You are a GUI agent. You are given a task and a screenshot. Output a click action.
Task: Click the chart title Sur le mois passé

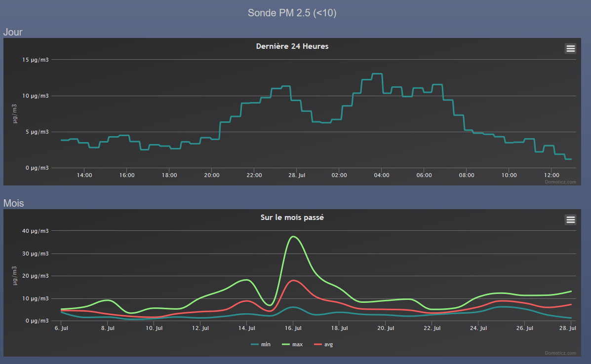292,218
